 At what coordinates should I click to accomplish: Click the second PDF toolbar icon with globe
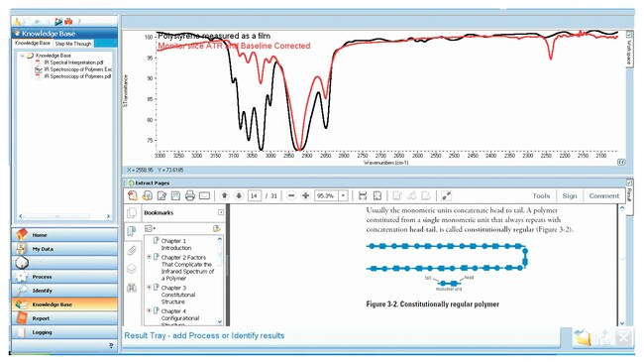tap(147, 195)
